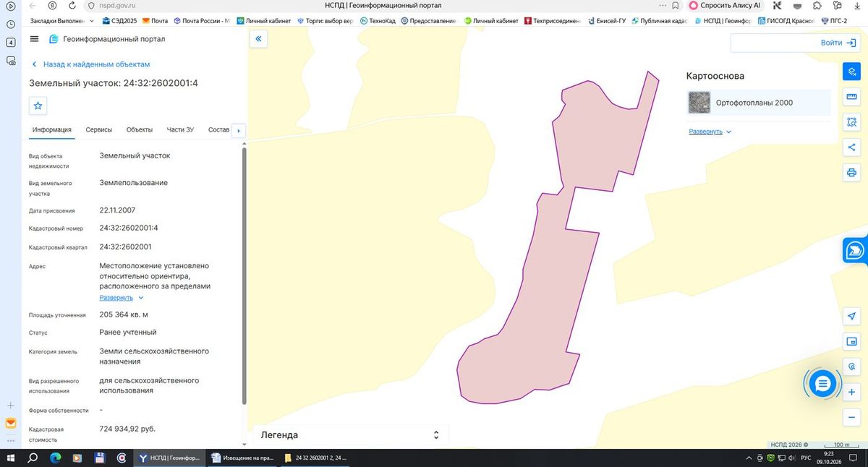
Task: Open the Извещение document in the taskbar
Action: click(242, 458)
